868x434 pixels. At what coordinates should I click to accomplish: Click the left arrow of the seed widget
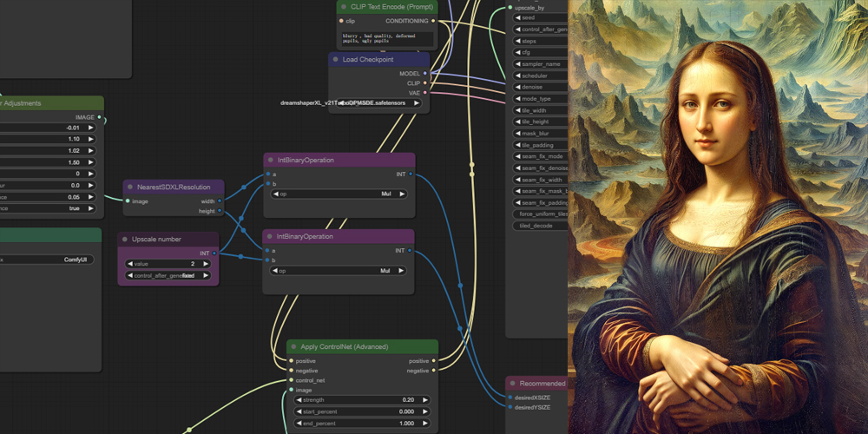point(518,17)
